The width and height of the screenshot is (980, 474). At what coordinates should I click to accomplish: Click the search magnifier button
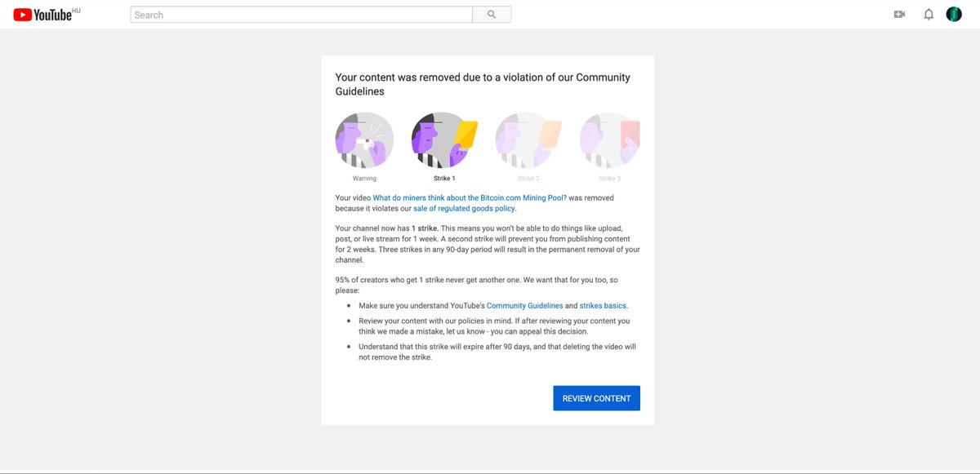pos(492,15)
